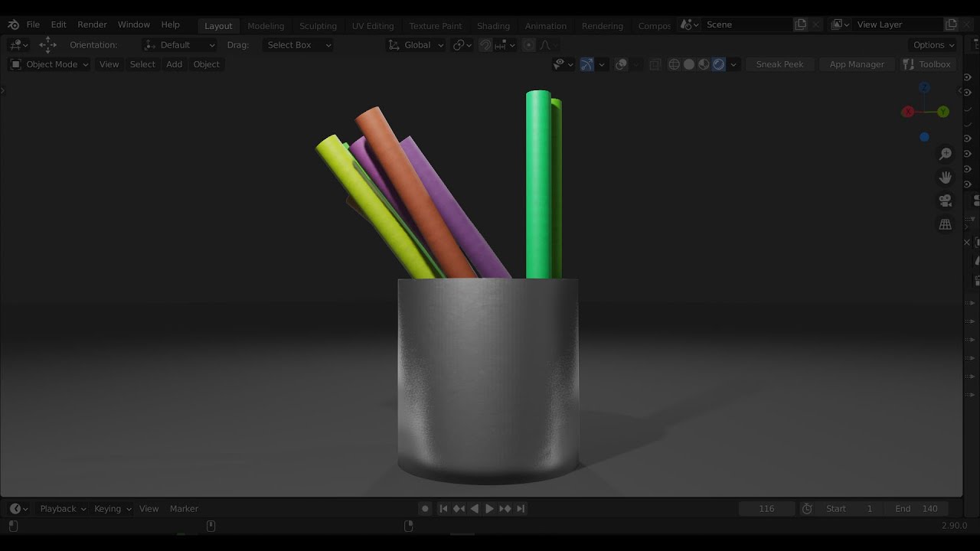The width and height of the screenshot is (980, 551).
Task: Switch to rendered viewport shading
Action: click(718, 64)
